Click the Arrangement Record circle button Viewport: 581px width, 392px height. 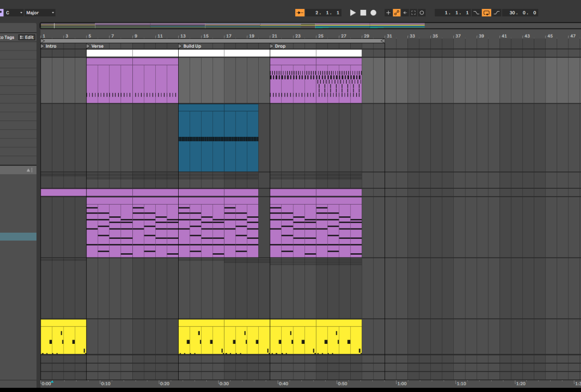coord(373,13)
